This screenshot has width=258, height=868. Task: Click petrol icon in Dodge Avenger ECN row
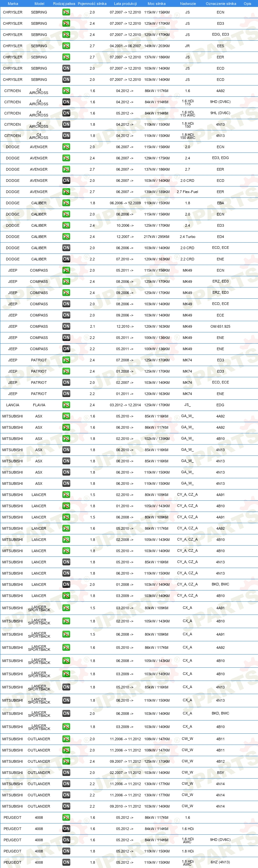coord(66,147)
